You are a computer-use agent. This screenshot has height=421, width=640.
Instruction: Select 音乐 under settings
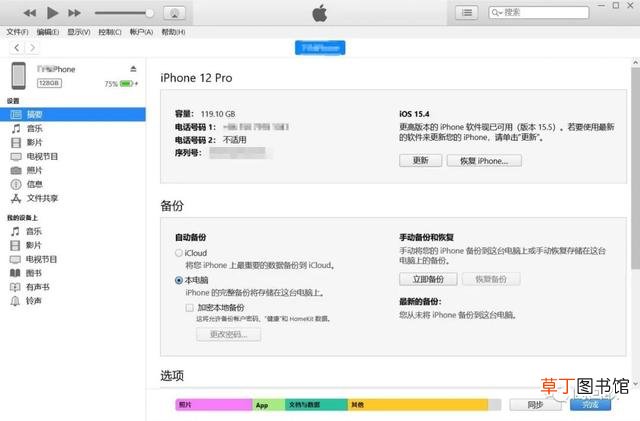(x=34, y=129)
